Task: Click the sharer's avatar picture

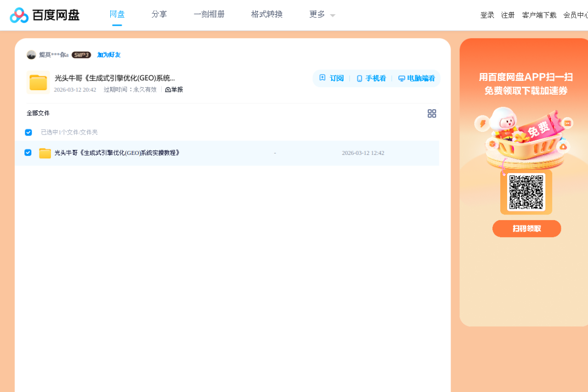Action: (x=32, y=55)
